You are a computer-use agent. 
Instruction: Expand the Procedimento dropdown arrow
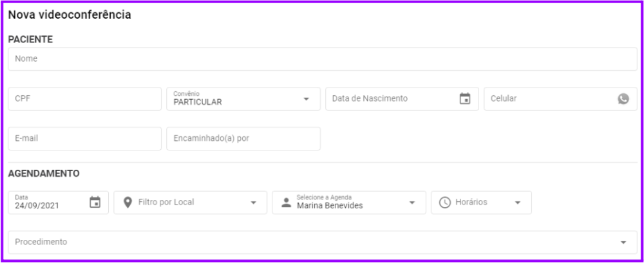tap(623, 242)
